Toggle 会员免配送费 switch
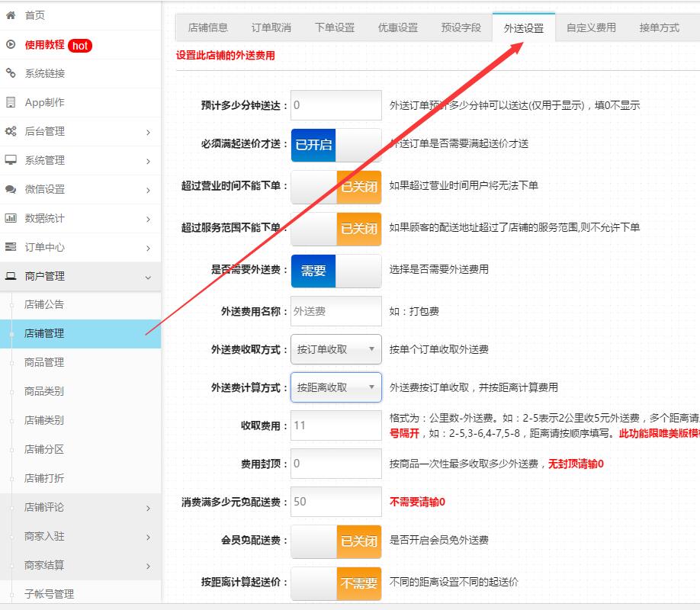The height and width of the screenshot is (610, 700). tap(336, 541)
